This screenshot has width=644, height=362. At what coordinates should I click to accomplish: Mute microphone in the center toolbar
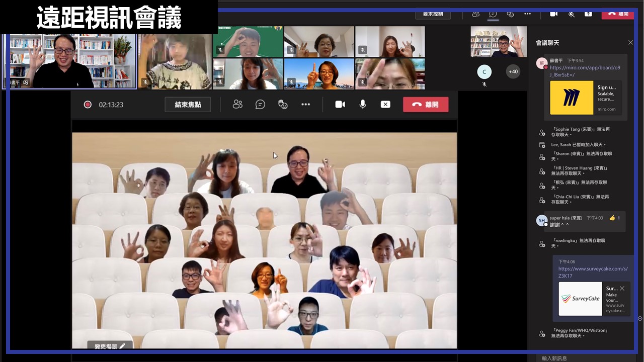(x=363, y=105)
